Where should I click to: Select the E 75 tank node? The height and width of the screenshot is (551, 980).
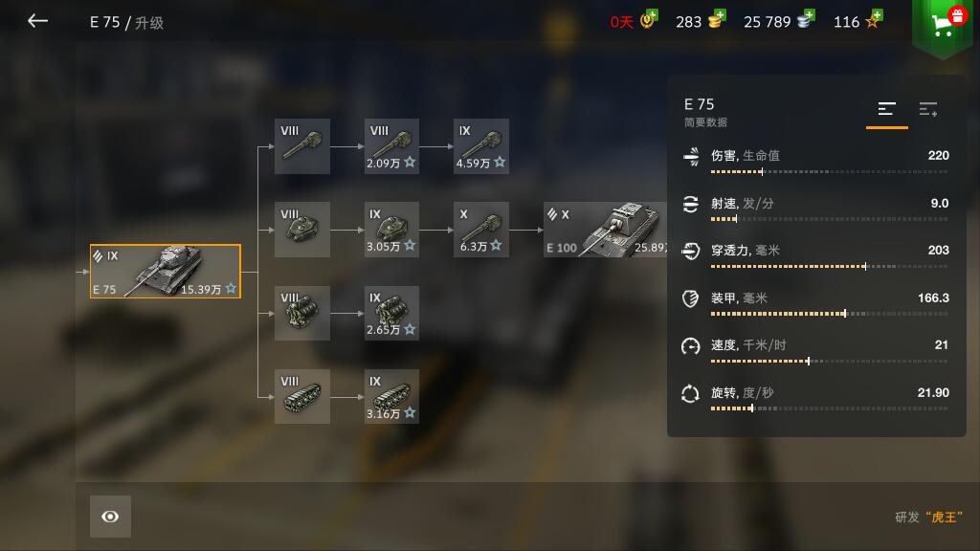[165, 271]
